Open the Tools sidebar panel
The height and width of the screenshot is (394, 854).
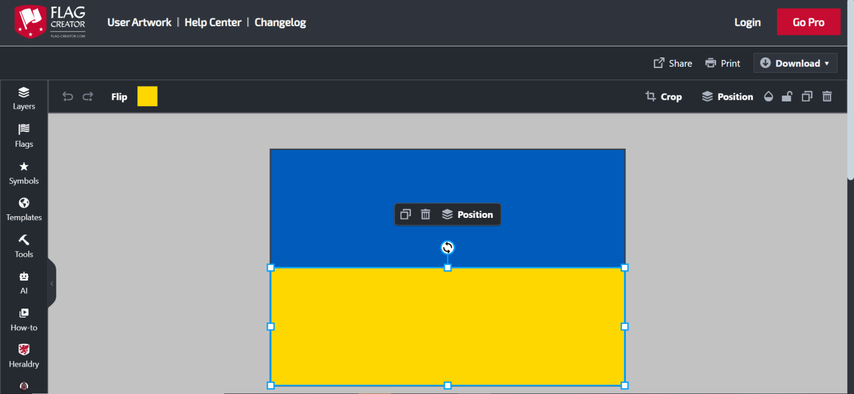click(x=24, y=246)
